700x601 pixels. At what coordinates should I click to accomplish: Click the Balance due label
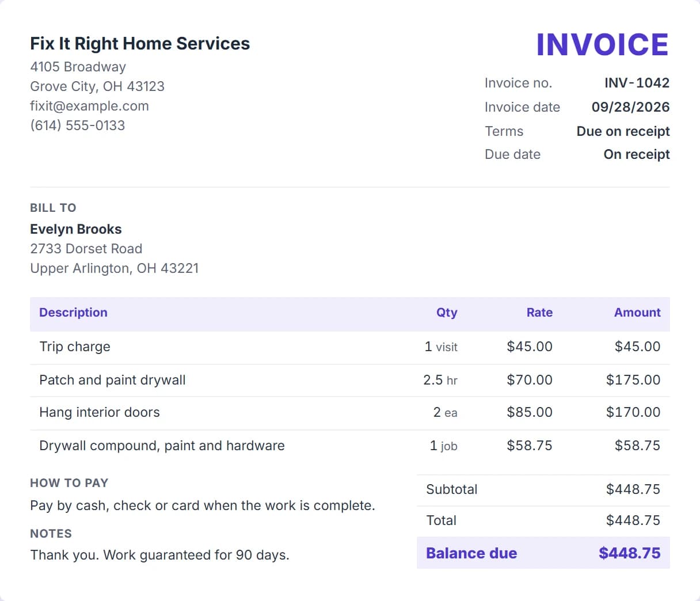coord(471,553)
